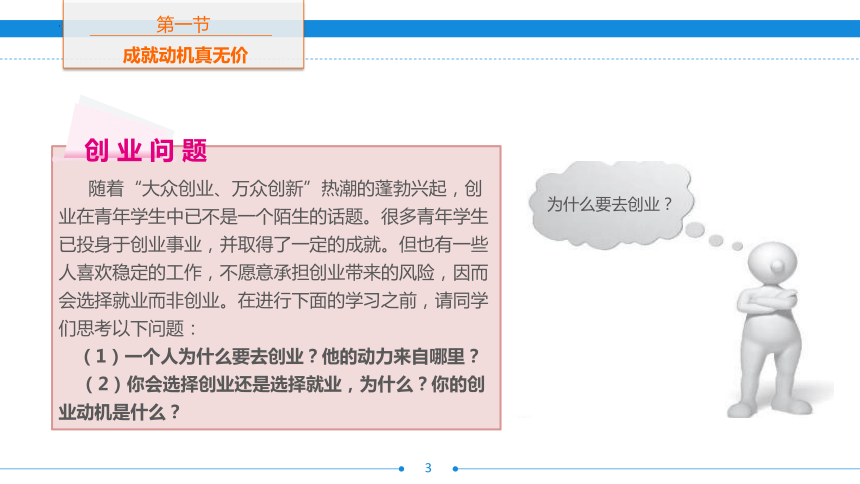Click question (2) 你会选择创业还是选择就业
860x484 pixels.
pyautogui.click(x=284, y=384)
